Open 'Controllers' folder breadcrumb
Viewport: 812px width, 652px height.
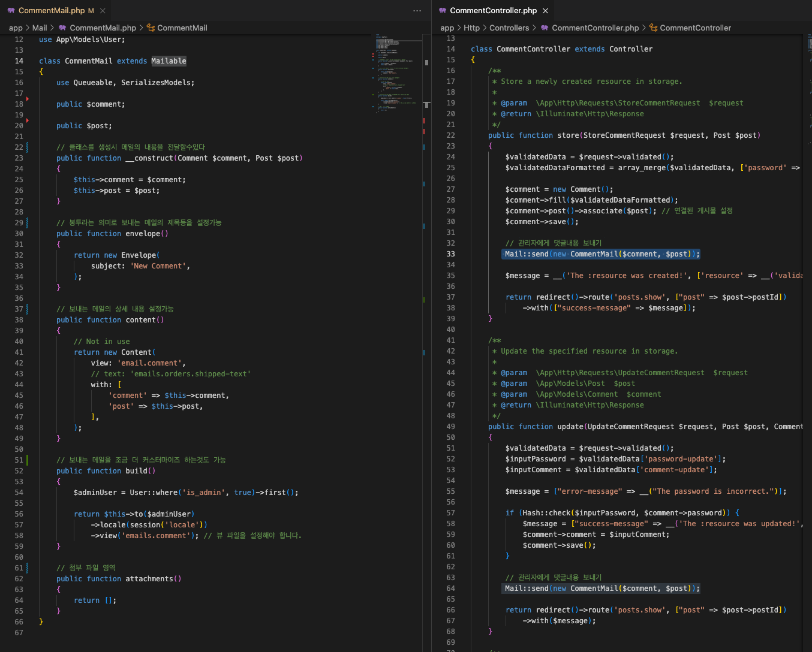509,28
